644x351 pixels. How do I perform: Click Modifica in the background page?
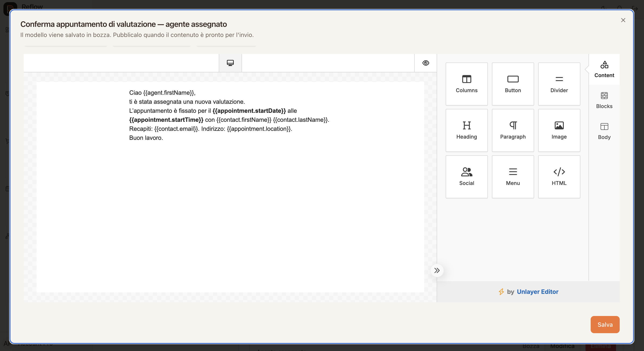tap(562, 346)
